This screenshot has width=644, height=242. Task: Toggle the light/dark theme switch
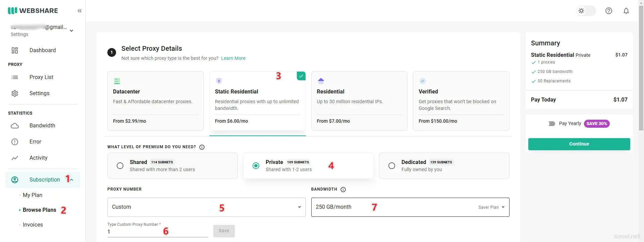pyautogui.click(x=586, y=11)
